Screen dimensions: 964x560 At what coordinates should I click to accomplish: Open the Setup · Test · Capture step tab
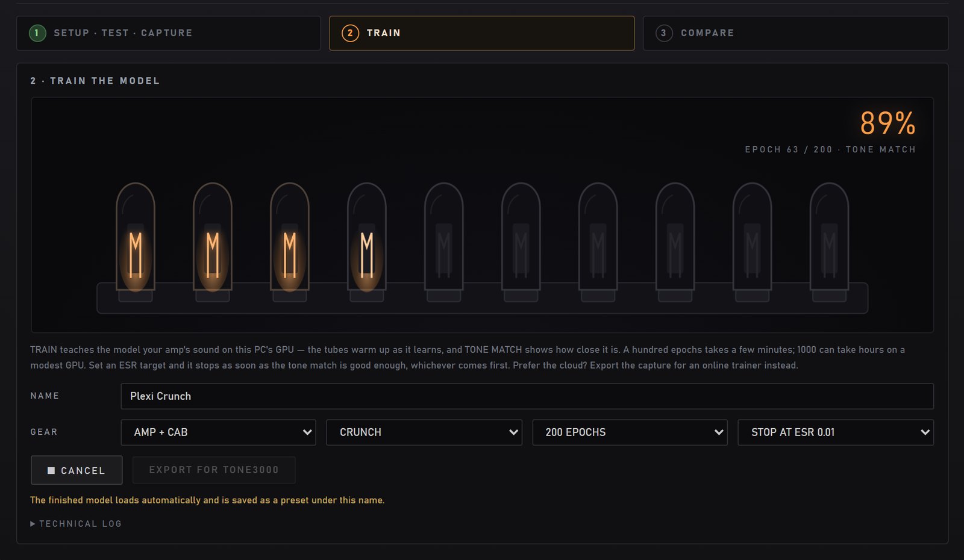coord(169,33)
